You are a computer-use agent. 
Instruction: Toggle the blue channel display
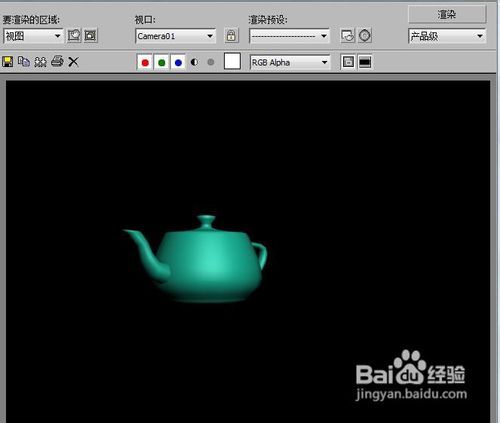[x=178, y=62]
